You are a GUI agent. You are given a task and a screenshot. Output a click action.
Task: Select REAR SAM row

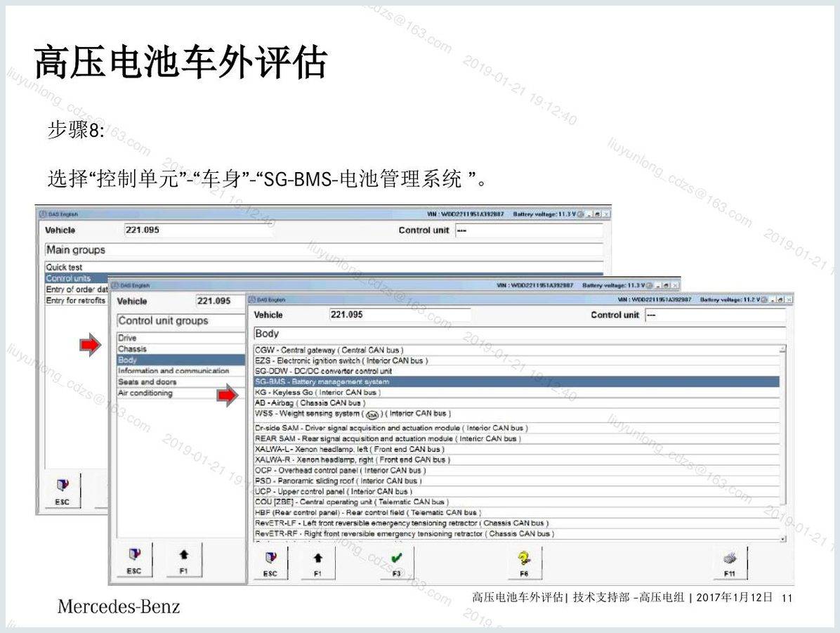[516, 438]
